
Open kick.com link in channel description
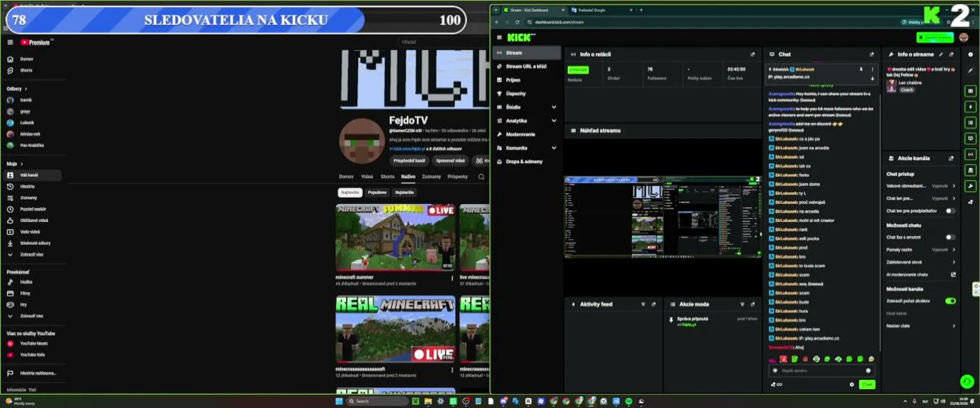click(406, 149)
